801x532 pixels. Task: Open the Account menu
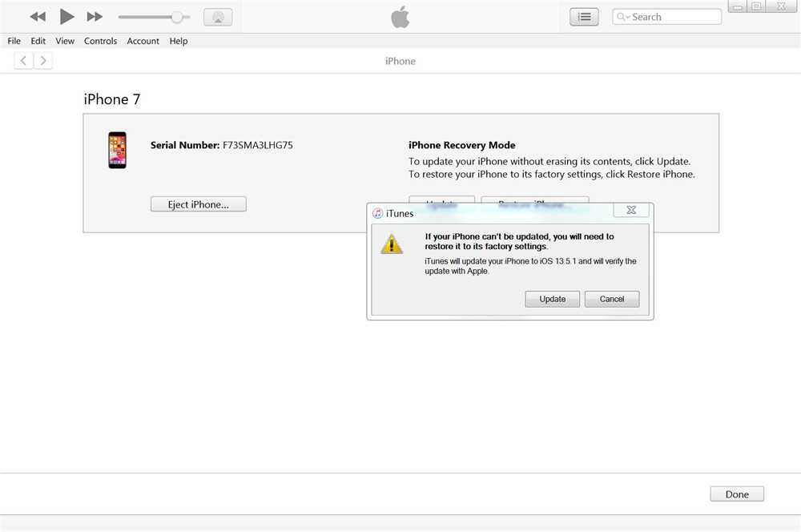coord(143,41)
